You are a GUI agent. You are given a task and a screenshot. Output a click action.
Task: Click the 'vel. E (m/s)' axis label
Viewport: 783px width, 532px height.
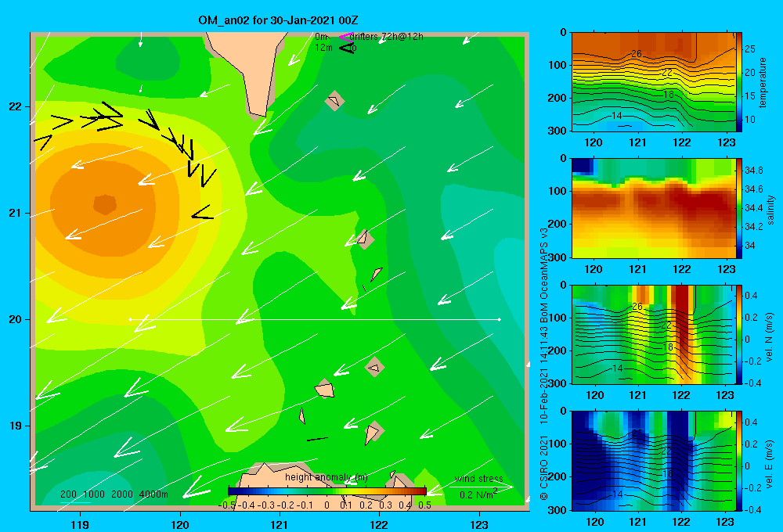pos(770,464)
